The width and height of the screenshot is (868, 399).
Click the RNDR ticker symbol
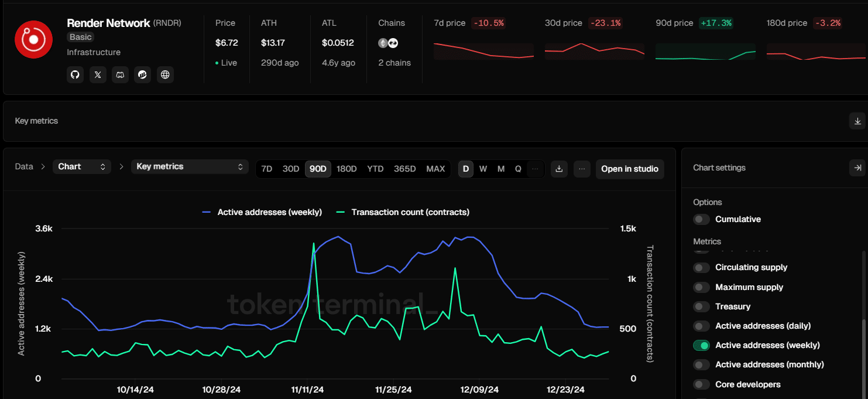[167, 23]
